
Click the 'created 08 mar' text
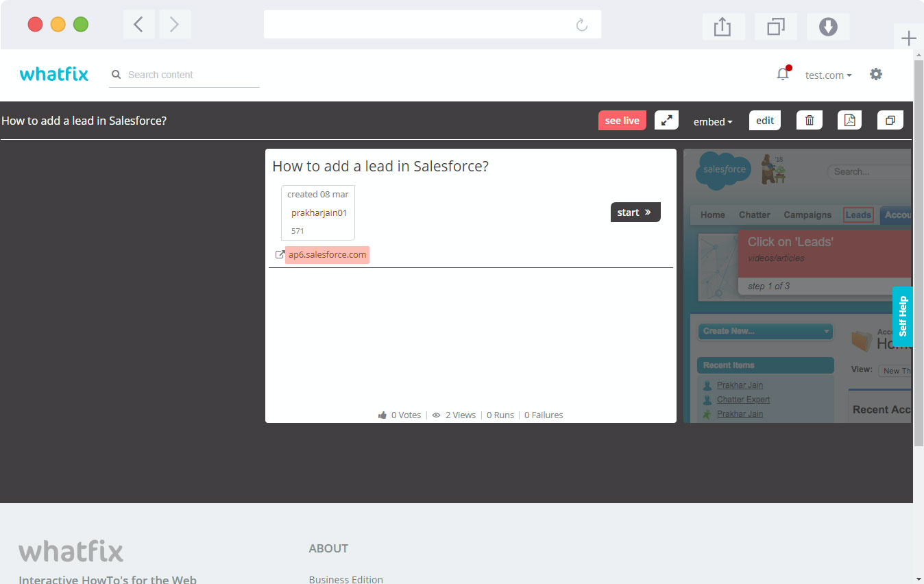[x=318, y=194]
